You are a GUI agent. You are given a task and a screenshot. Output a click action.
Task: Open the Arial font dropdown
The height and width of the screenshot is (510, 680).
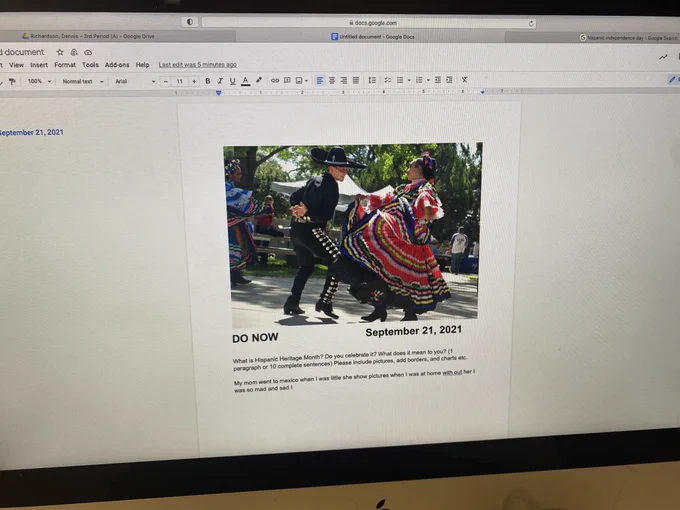[134, 81]
